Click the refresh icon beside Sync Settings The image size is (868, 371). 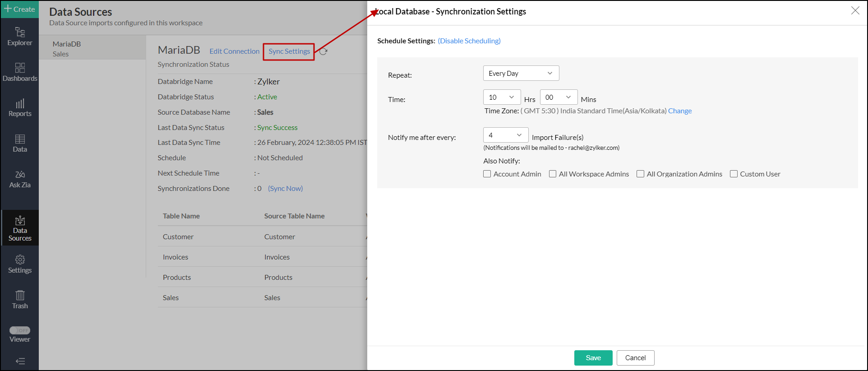point(323,51)
